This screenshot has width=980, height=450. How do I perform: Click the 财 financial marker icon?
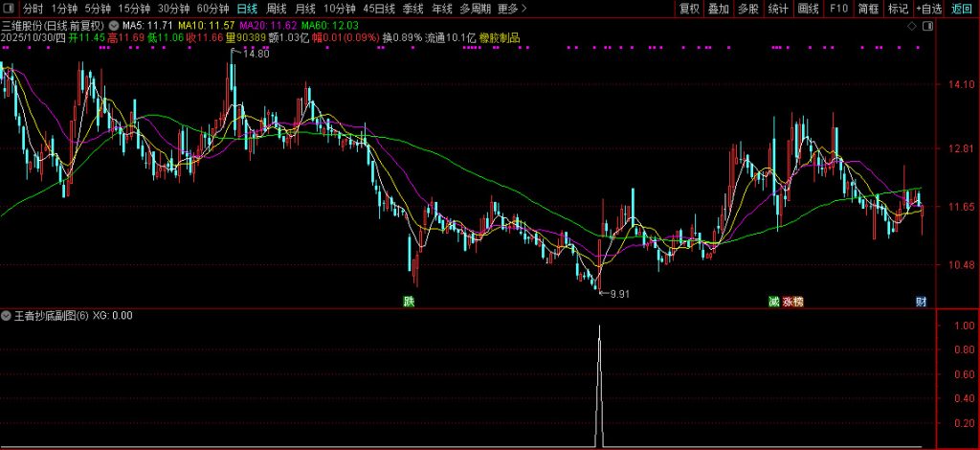point(921,302)
